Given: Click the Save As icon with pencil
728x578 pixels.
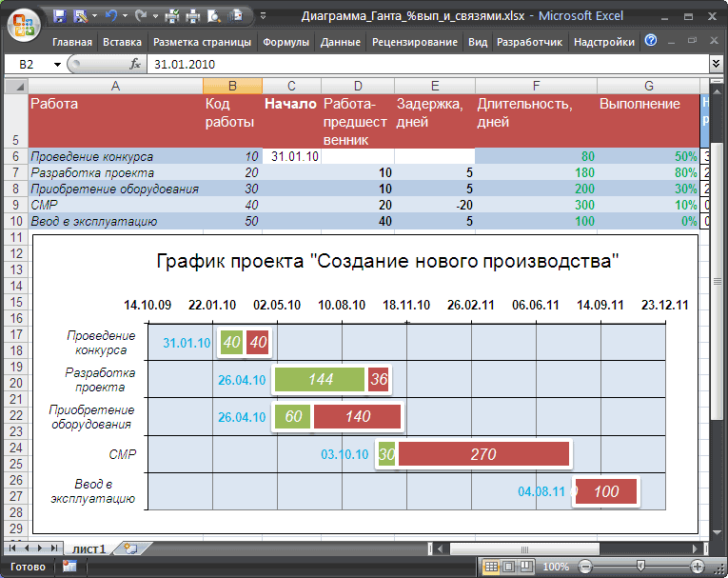Looking at the screenshot, I should pyautogui.click(x=81, y=17).
